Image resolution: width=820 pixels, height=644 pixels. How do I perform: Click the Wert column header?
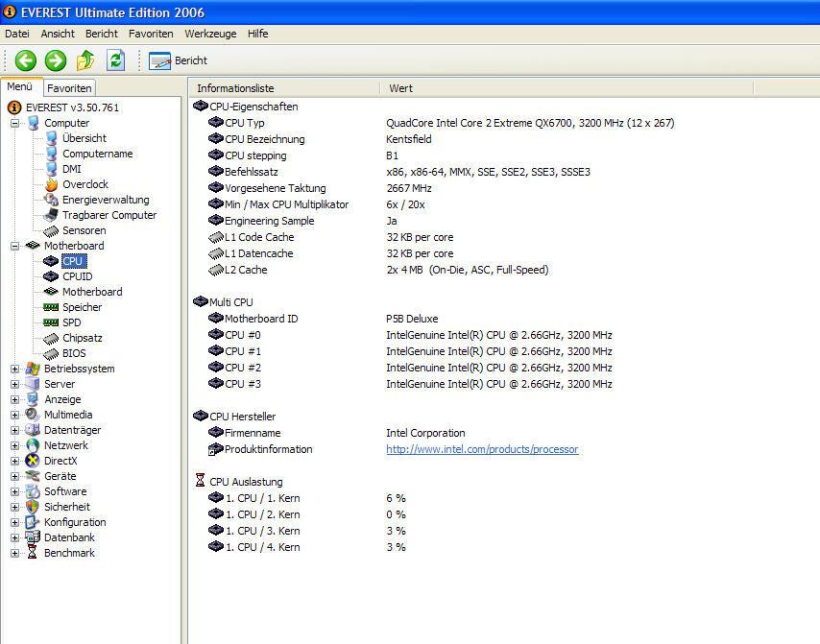point(567,88)
